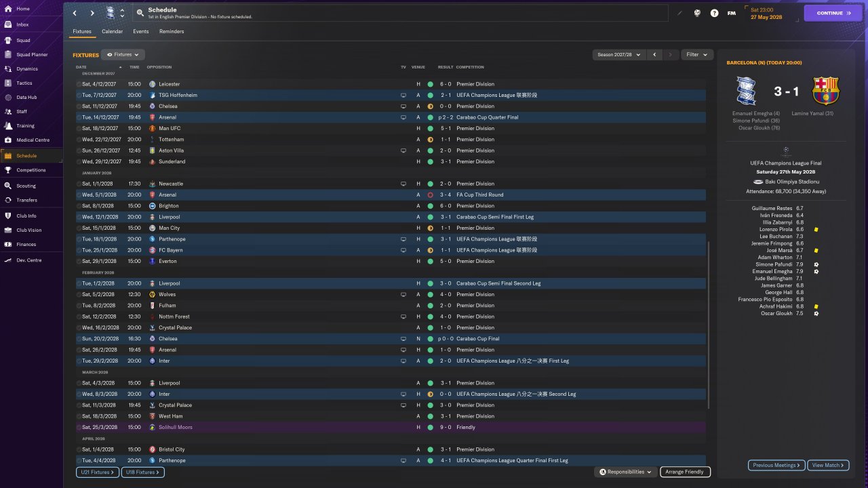Open the Transfers arrows icon
868x488 pixels.
tap(8, 200)
